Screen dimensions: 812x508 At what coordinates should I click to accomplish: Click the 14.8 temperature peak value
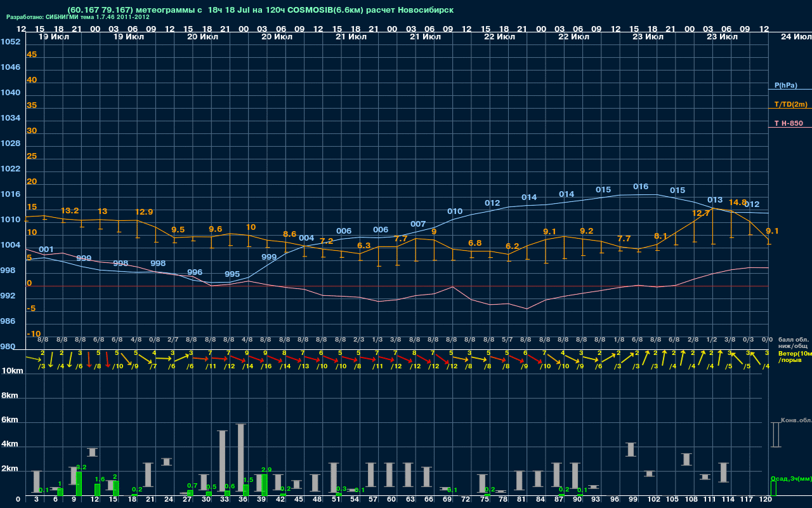click(738, 203)
